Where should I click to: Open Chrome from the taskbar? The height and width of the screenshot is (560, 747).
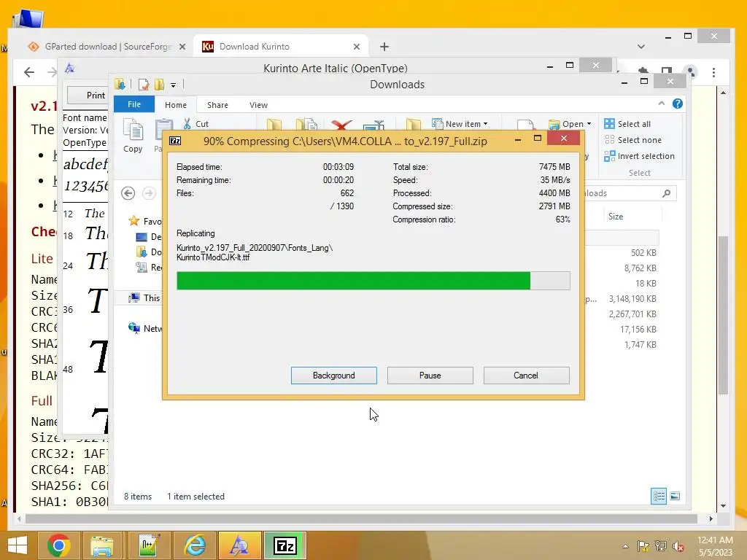click(x=58, y=545)
